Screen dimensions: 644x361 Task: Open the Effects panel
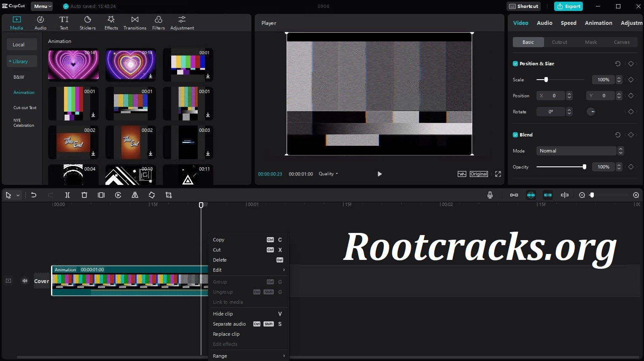click(x=111, y=23)
